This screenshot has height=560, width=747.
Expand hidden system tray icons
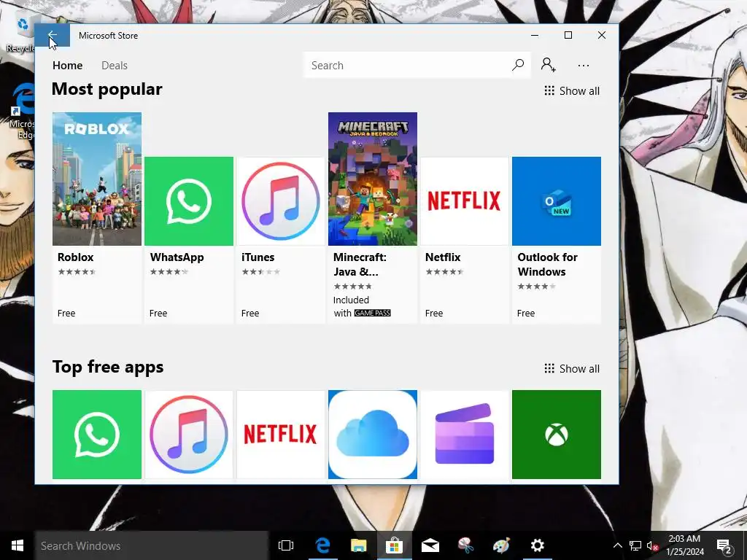pos(617,545)
